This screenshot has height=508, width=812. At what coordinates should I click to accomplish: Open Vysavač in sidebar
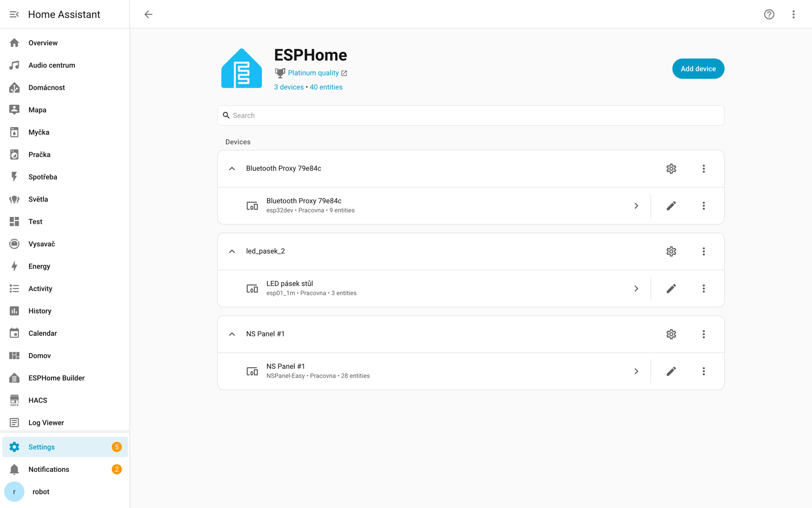point(65,244)
